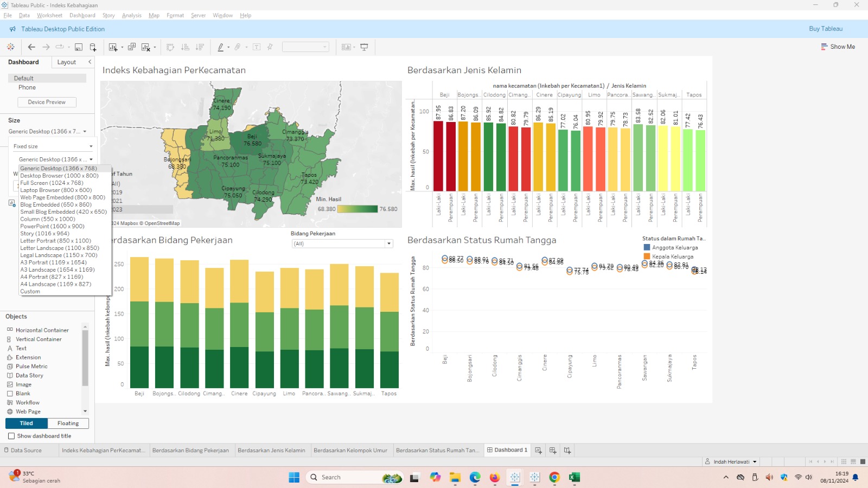The image size is (868, 488).
Task: Click the Windows taskbar Search box
Action: [x=354, y=477]
